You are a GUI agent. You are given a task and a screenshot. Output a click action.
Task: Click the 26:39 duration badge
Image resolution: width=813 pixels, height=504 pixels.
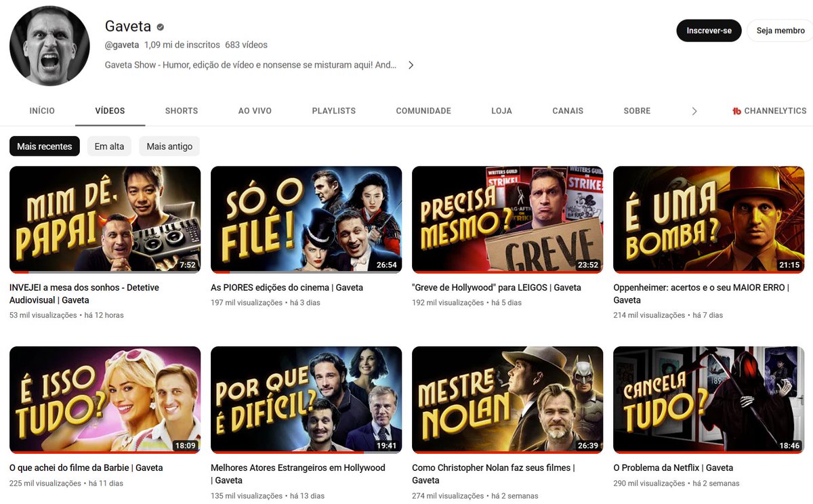tap(588, 446)
